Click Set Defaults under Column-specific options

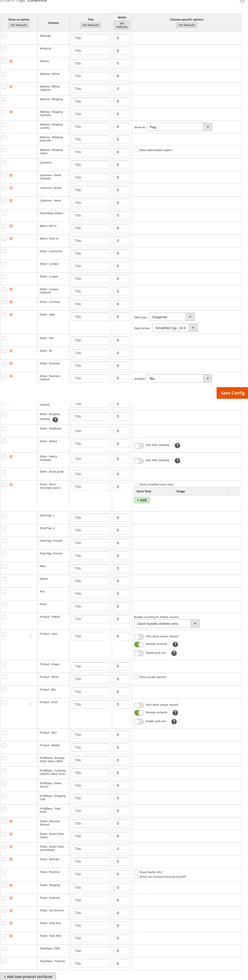point(187,25)
